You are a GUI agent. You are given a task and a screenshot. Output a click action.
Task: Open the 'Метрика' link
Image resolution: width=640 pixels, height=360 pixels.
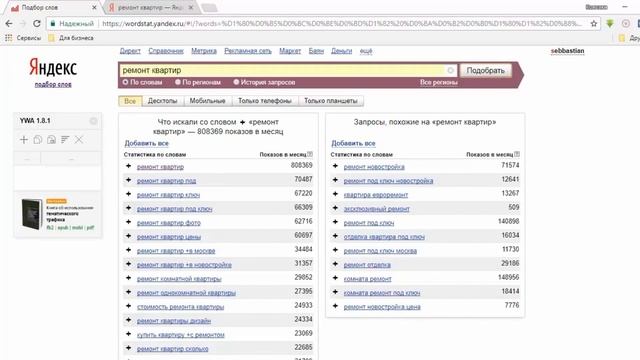(x=204, y=51)
